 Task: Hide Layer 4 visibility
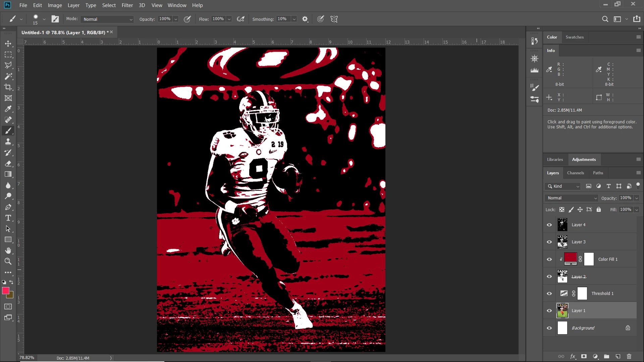coord(549,225)
